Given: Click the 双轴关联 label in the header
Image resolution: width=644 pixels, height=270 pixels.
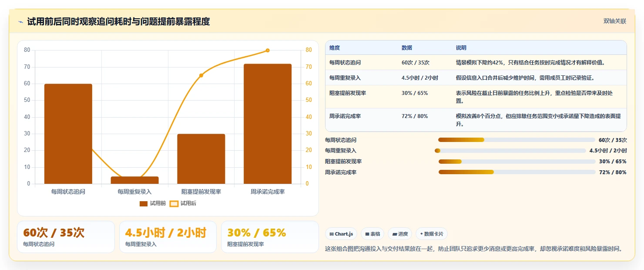Looking at the screenshot, I should (614, 21).
